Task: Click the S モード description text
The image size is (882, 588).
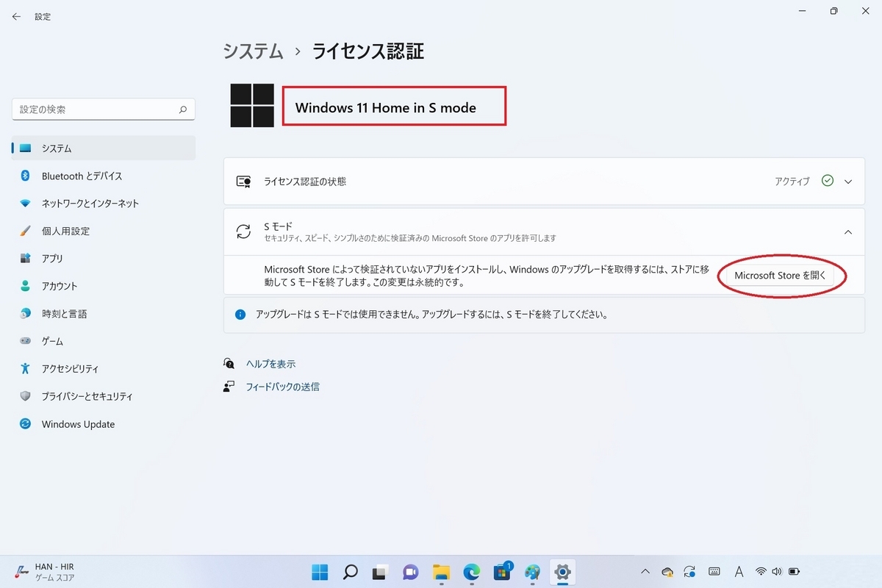Action: click(x=410, y=238)
